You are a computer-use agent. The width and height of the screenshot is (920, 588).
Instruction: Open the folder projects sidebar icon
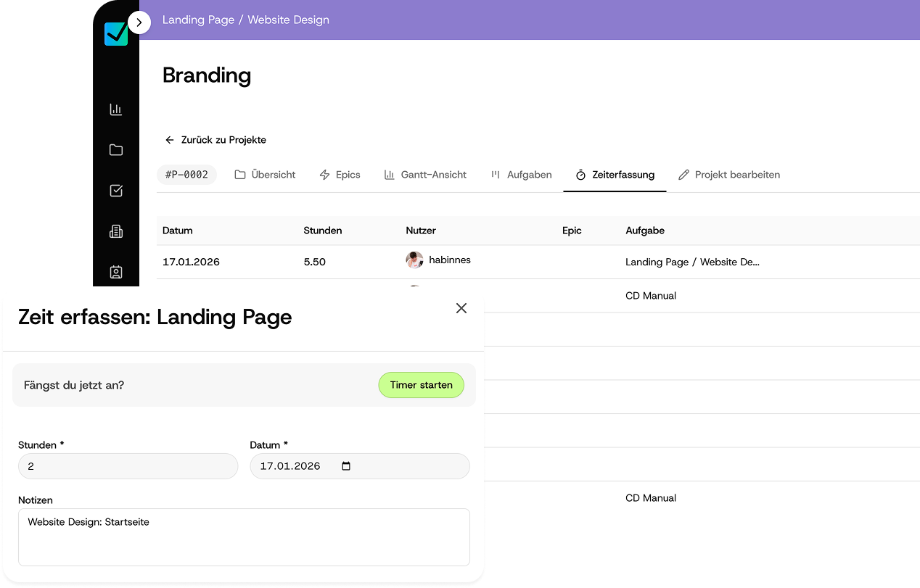[116, 150]
